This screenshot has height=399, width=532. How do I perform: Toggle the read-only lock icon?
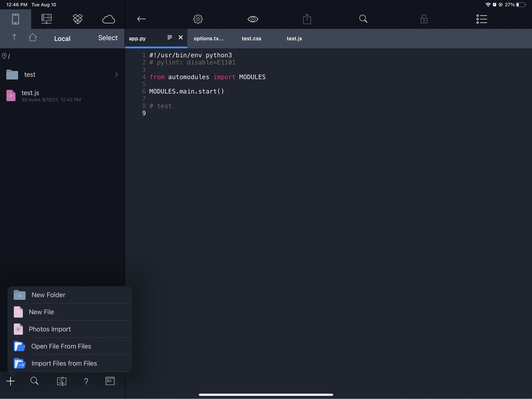pyautogui.click(x=424, y=19)
